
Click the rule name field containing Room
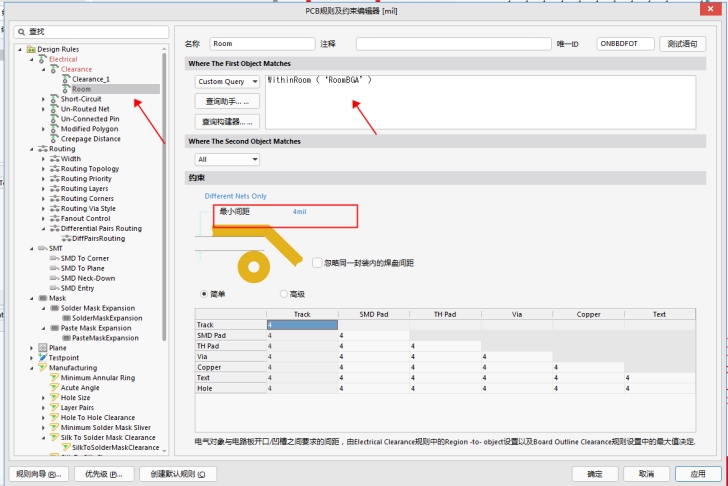click(262, 44)
